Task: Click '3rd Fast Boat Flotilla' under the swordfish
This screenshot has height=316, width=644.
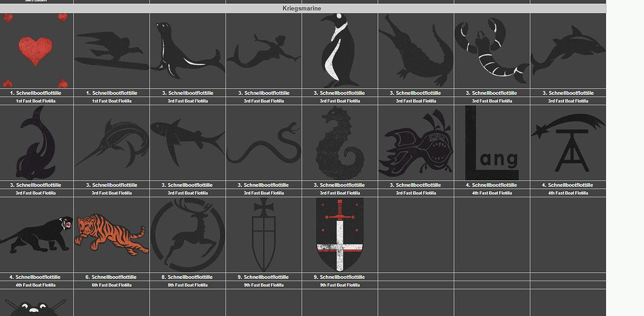Action: 111,193
